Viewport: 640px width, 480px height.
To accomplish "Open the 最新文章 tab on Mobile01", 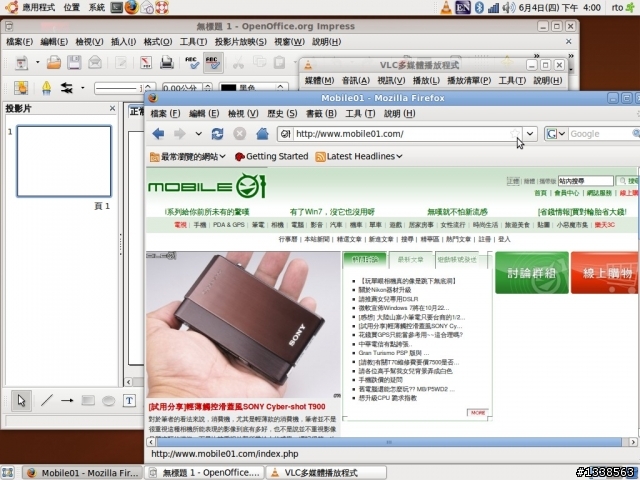I will [x=411, y=260].
